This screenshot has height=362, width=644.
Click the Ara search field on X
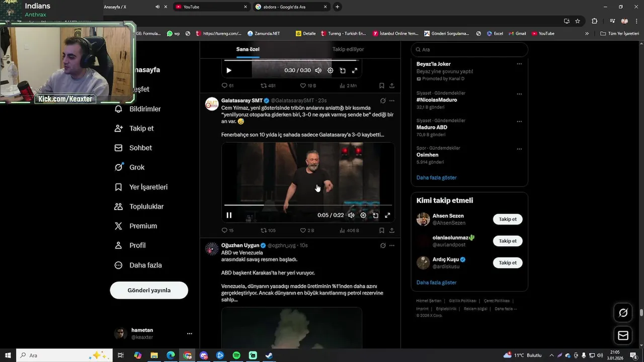[469, 49]
